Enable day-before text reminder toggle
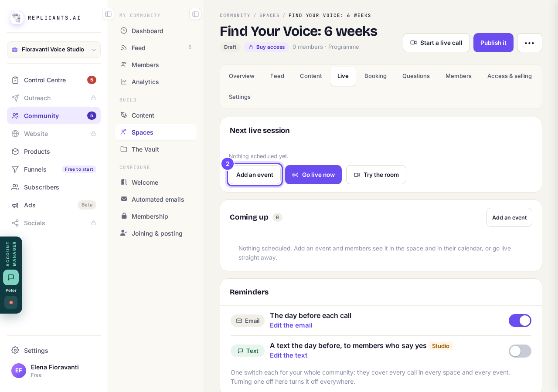Image resolution: width=558 pixels, height=392 pixels. click(x=520, y=351)
